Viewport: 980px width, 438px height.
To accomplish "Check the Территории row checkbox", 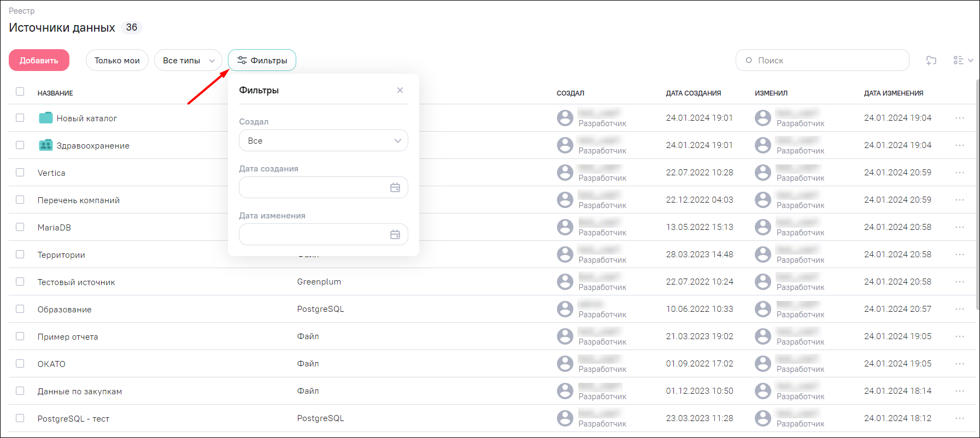I will click(x=20, y=254).
